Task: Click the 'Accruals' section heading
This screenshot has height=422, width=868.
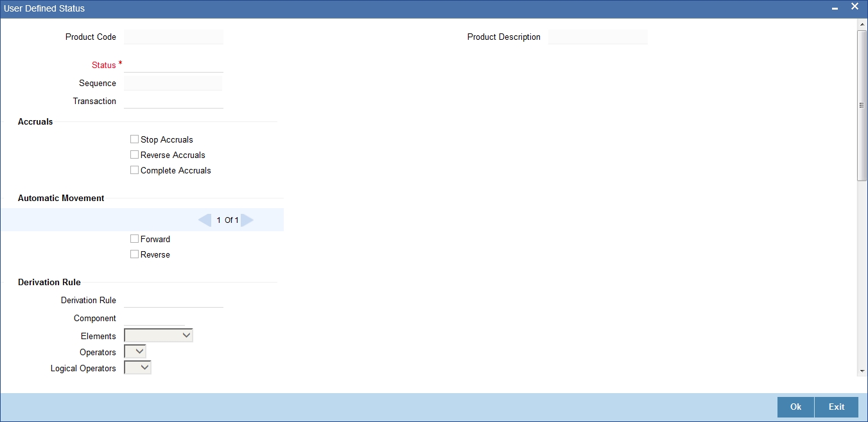Action: (x=35, y=121)
